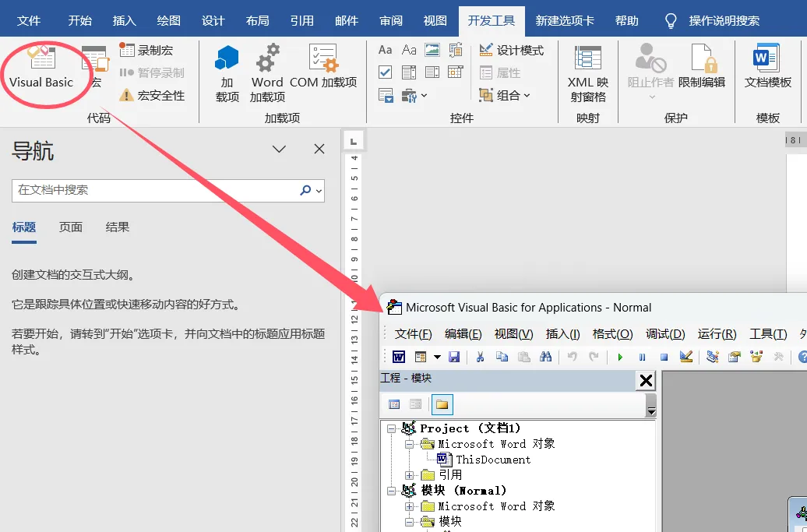This screenshot has height=532, width=807.
Task: Open Word 加载项 dialog
Action: click(x=267, y=73)
